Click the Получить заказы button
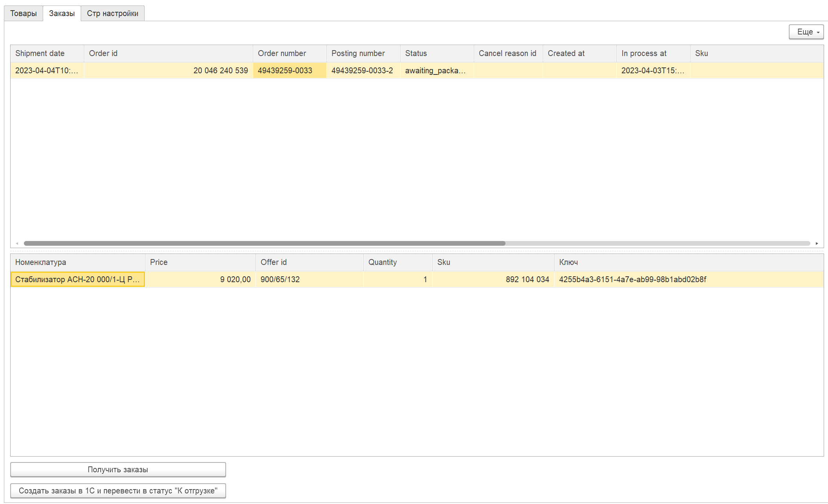This screenshot has width=828, height=504. 118,470
